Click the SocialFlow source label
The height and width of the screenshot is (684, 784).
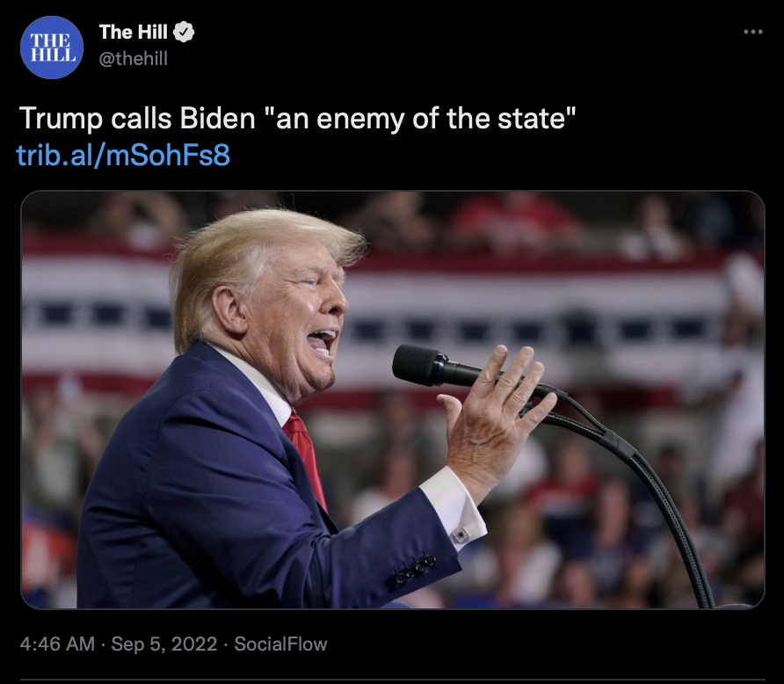pyautogui.click(x=280, y=644)
